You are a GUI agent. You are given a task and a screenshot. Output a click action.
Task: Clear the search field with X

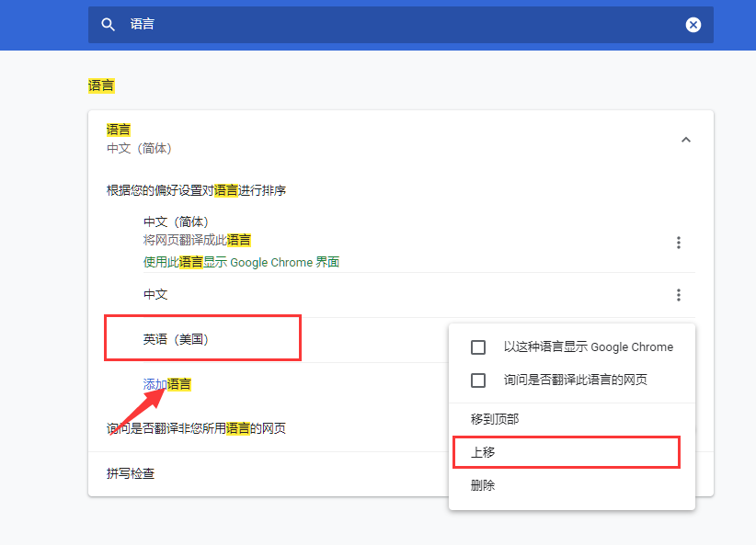point(693,25)
